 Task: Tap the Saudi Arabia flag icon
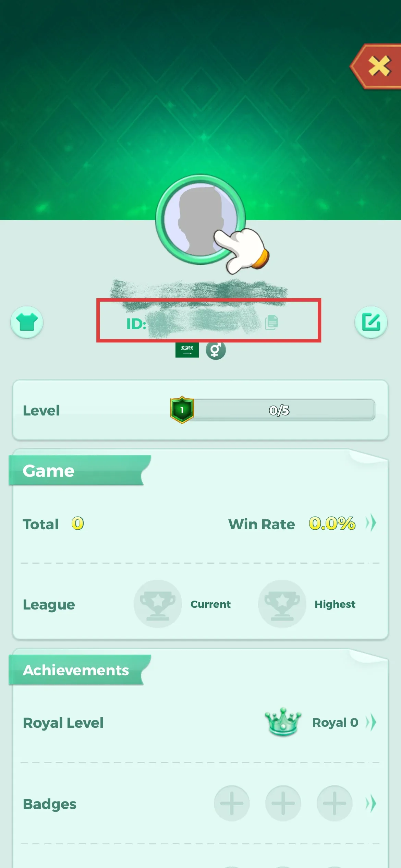(187, 350)
